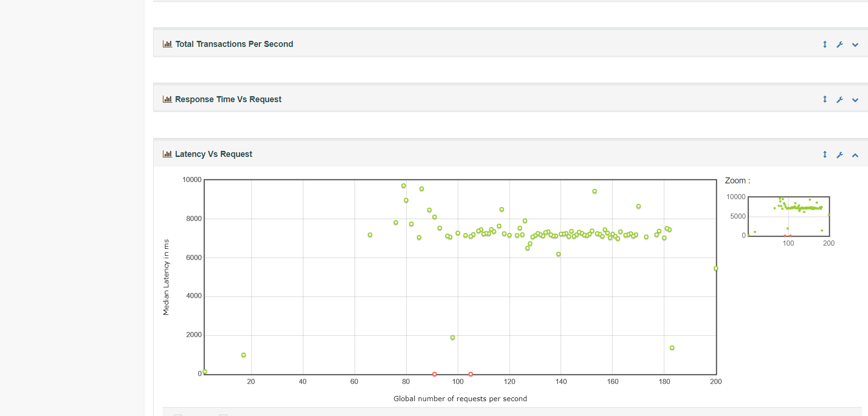
Task: Collapse Latency Vs Request panel chevron
Action: click(x=855, y=155)
